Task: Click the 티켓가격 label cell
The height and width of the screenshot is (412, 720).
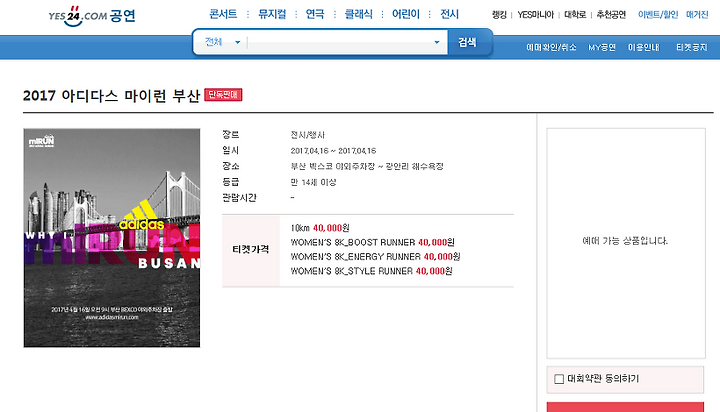Action: pyautogui.click(x=251, y=250)
